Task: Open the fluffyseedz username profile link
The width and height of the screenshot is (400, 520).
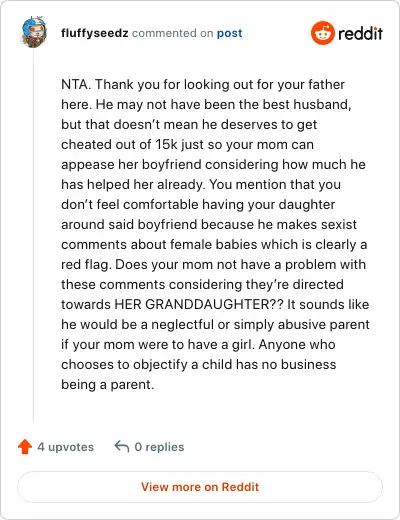Action: pyautogui.click(x=95, y=33)
